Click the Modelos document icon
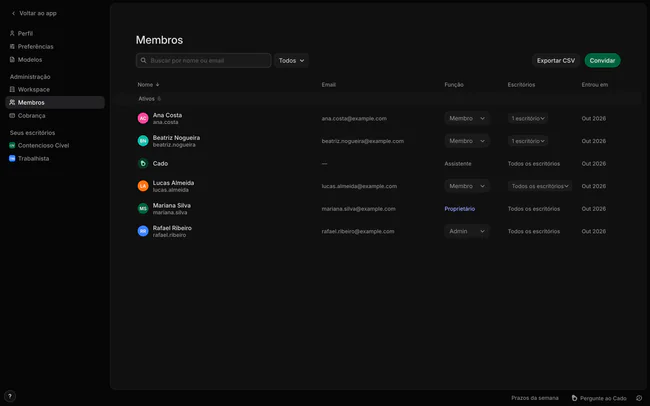 click(12, 60)
